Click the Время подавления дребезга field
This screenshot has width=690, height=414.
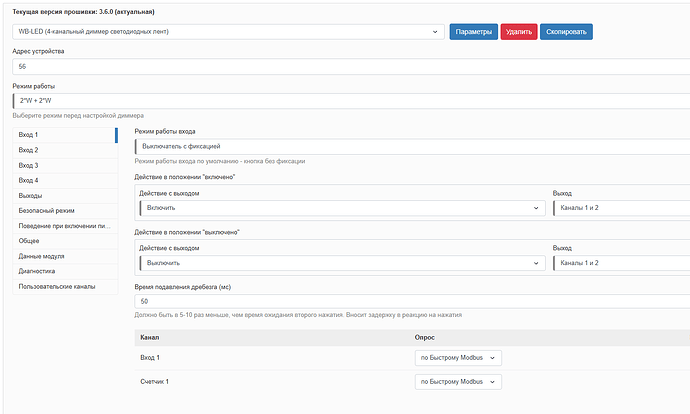pos(412,301)
